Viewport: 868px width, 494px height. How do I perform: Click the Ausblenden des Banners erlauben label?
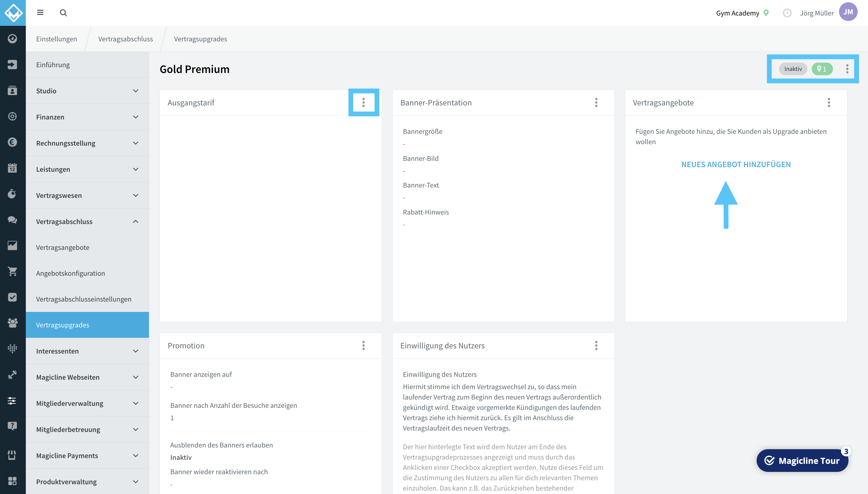(221, 445)
